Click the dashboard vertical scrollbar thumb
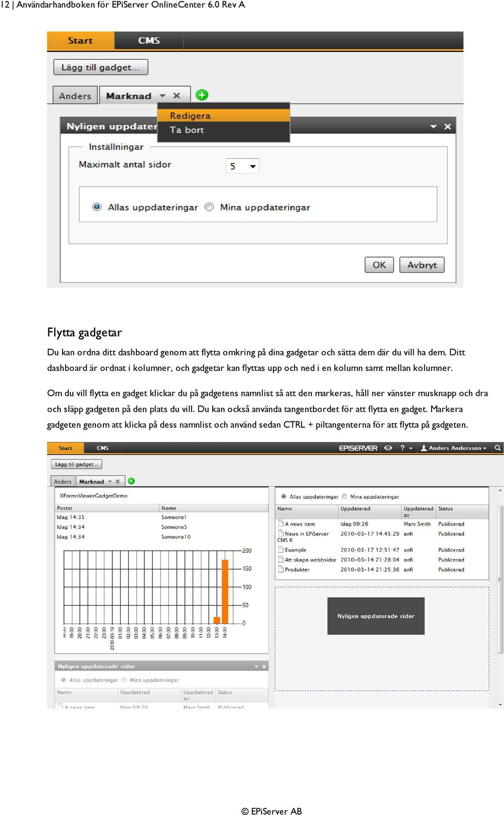Viewport: 504px width, 815px height. coord(500,579)
